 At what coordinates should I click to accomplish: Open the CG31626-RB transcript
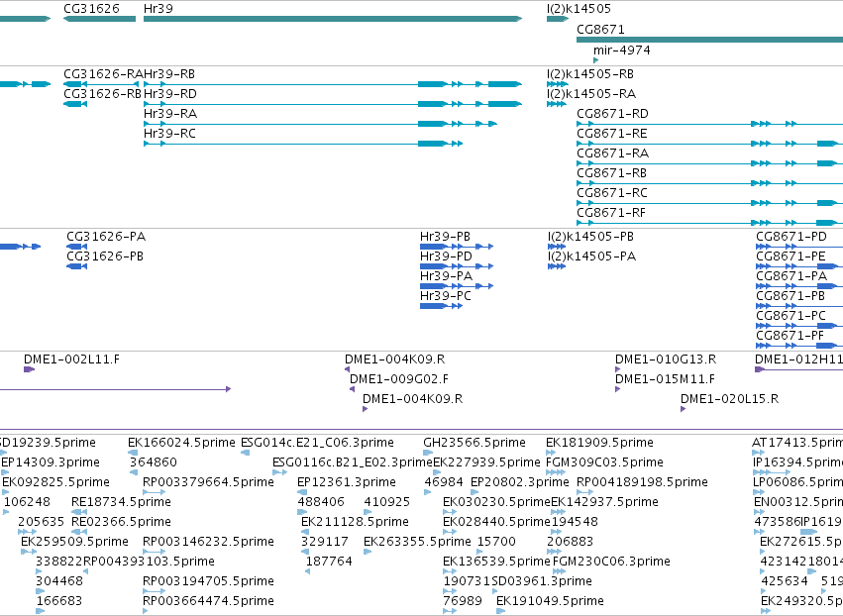[x=75, y=104]
